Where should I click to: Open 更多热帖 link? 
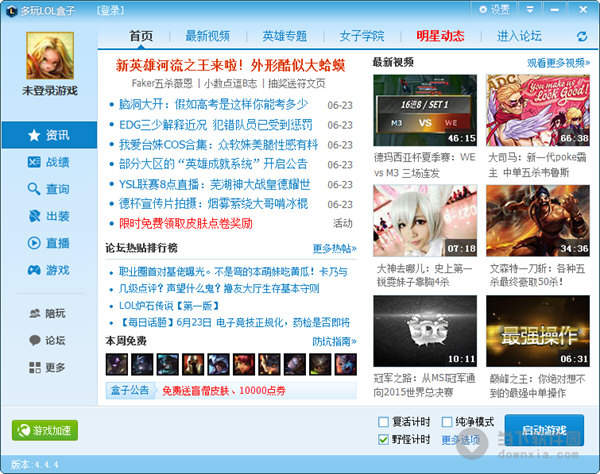click(x=334, y=249)
